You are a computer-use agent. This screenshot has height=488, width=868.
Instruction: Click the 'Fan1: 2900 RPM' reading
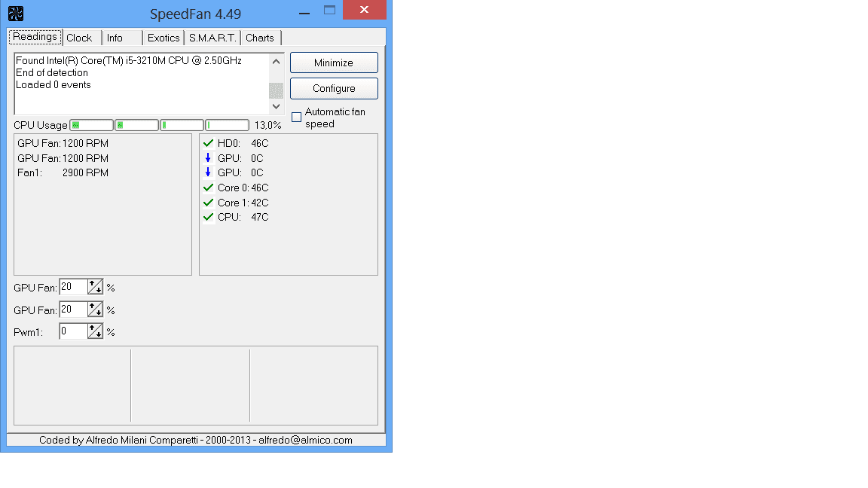click(63, 172)
